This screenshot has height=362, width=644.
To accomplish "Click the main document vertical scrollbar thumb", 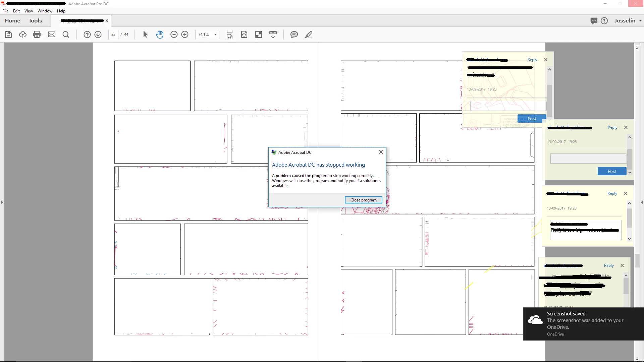I will pyautogui.click(x=637, y=261).
